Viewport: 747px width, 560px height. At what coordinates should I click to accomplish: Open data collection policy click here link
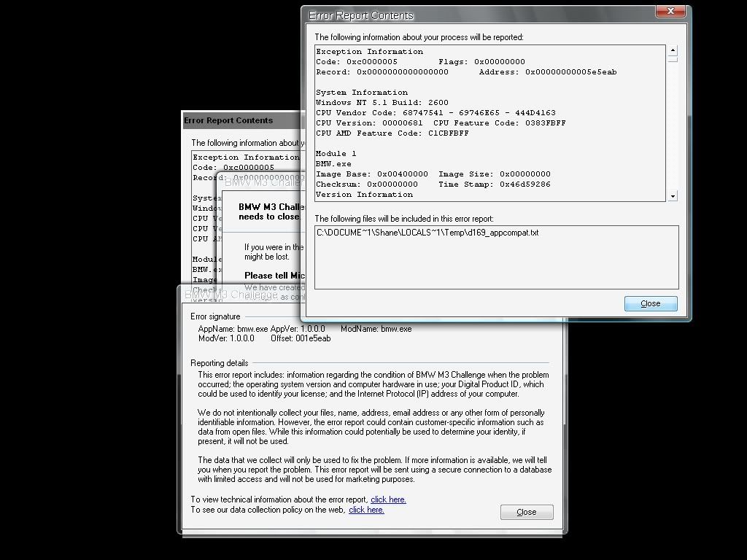(x=366, y=510)
